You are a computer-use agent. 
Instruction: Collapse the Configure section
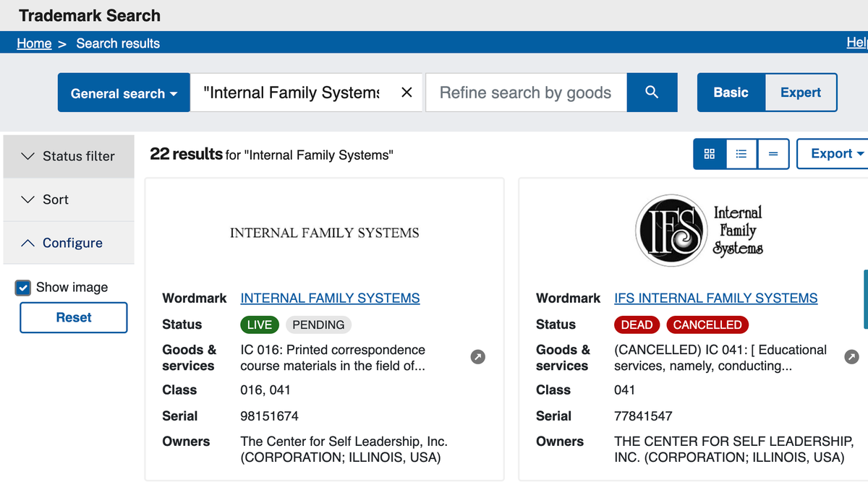coord(69,243)
